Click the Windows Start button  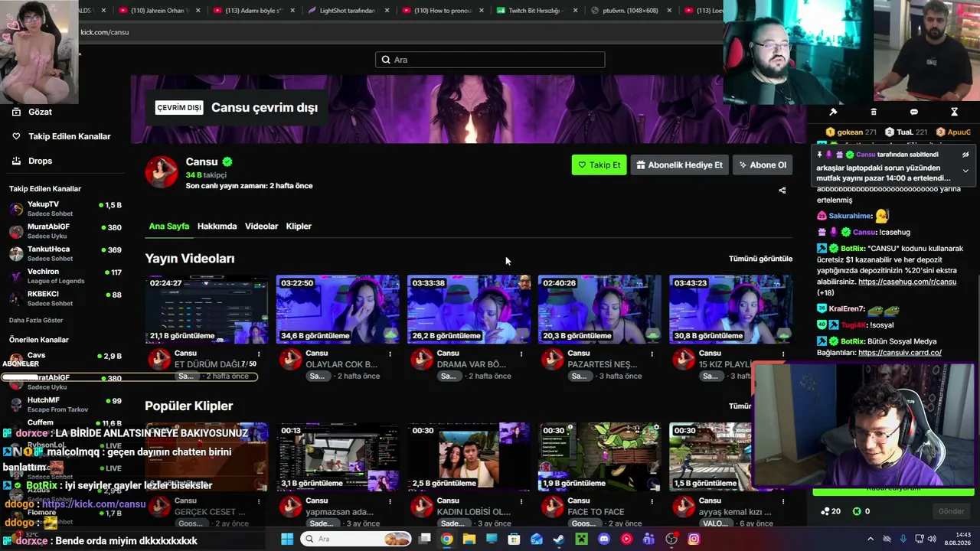point(287,539)
